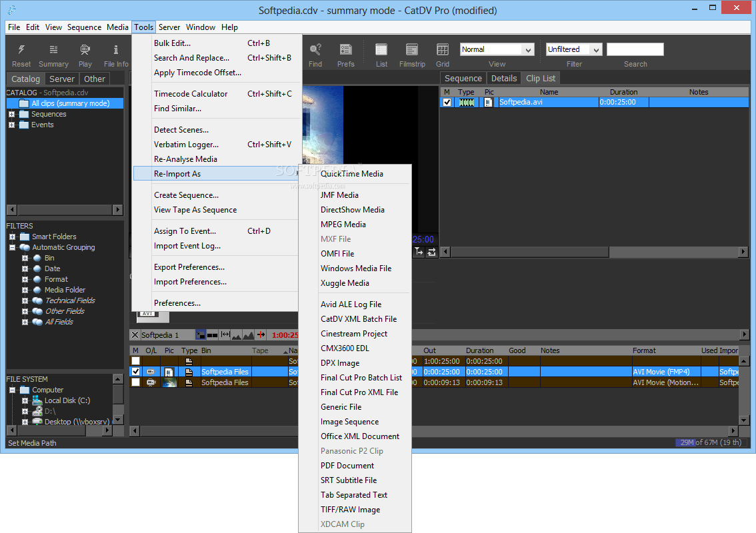This screenshot has height=533, width=756.
Task: Click the Play toolbar icon
Action: coord(85,50)
